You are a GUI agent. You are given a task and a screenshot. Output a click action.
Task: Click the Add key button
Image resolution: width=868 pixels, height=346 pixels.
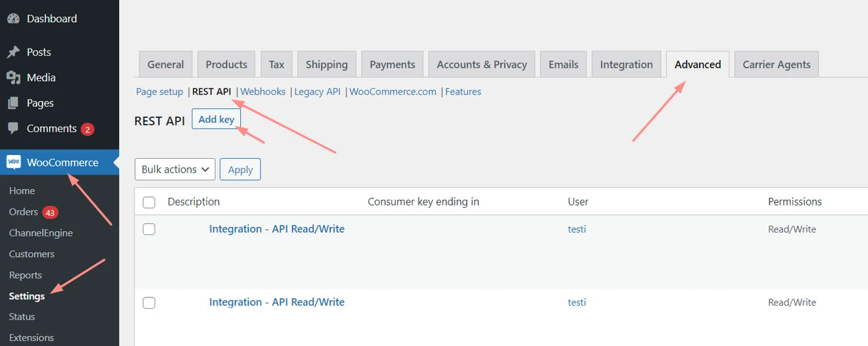click(x=216, y=120)
